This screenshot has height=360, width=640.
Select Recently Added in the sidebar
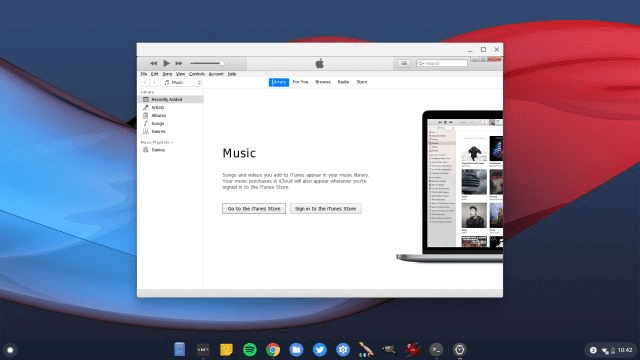click(x=171, y=100)
